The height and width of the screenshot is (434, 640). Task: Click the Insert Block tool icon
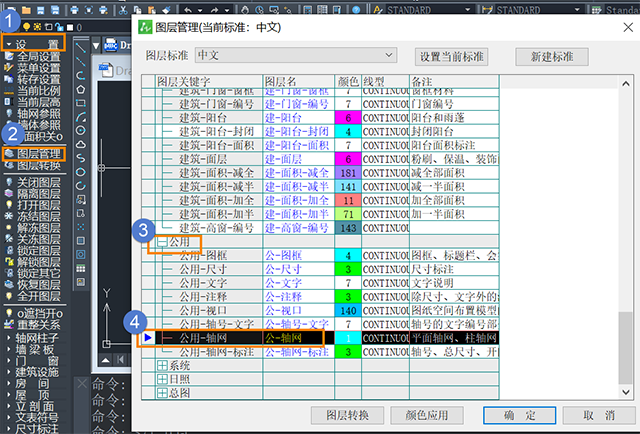point(80,199)
